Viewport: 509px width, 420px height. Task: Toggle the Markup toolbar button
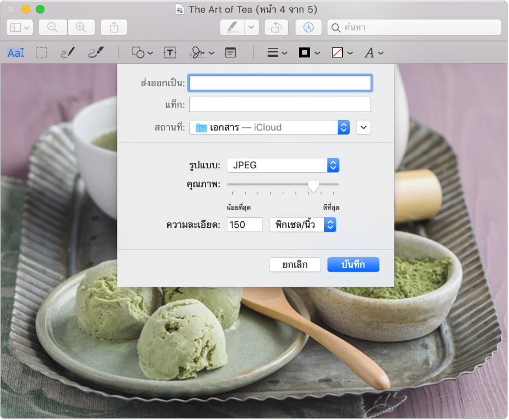308,27
